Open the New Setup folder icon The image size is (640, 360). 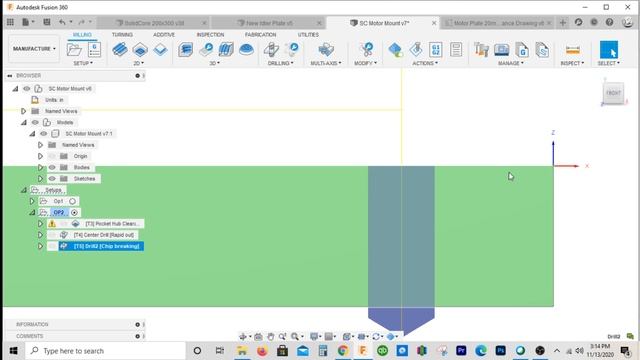coord(74,50)
